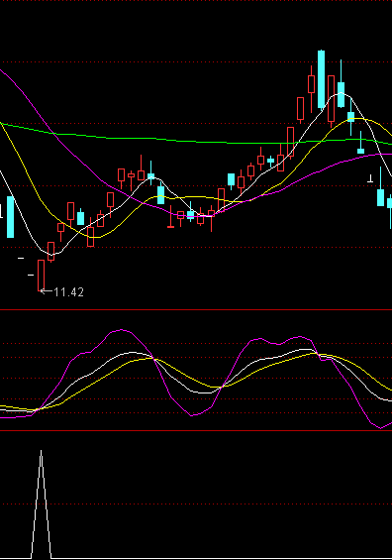Click the tallest cyan candlestick at the peak
The image size is (392, 560).
tap(321, 79)
